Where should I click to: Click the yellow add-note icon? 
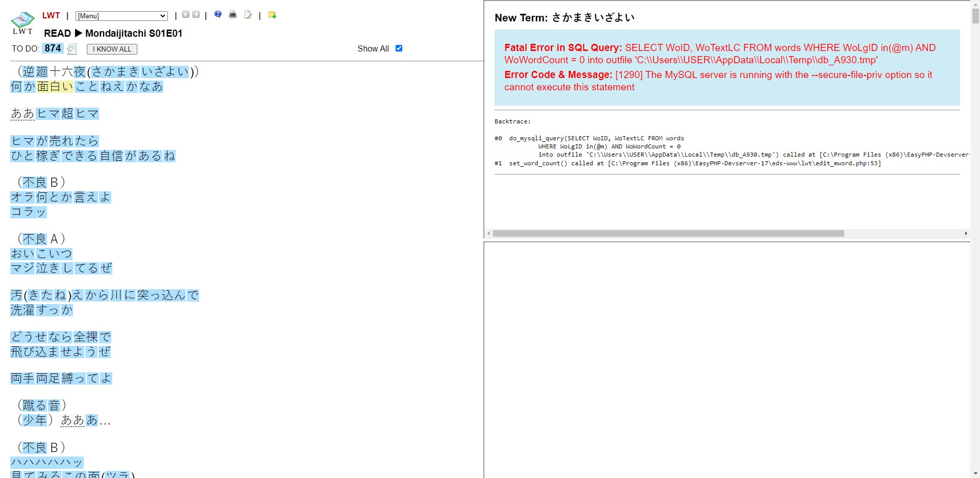(272, 15)
